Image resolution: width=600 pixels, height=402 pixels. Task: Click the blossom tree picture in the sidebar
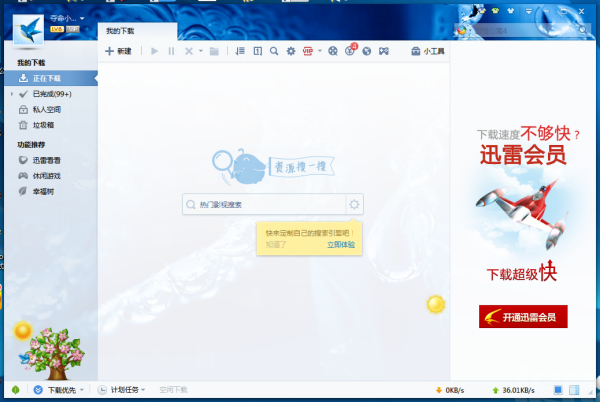[52, 354]
